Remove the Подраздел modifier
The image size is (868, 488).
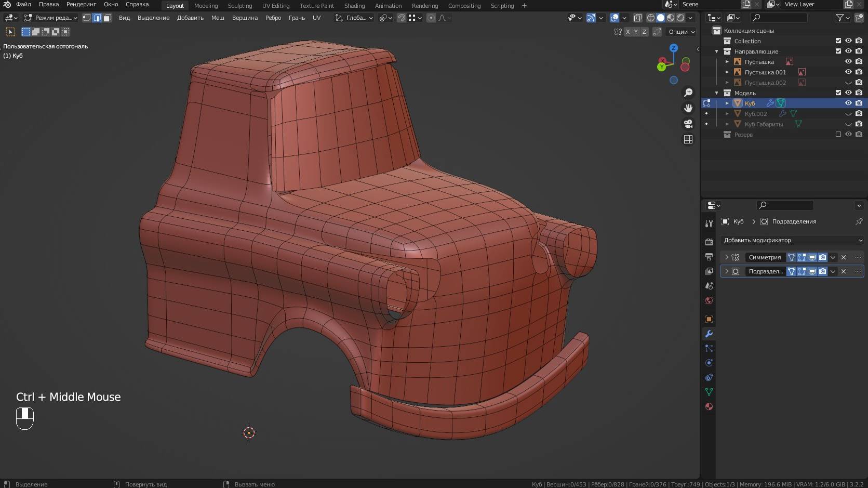coord(844,271)
